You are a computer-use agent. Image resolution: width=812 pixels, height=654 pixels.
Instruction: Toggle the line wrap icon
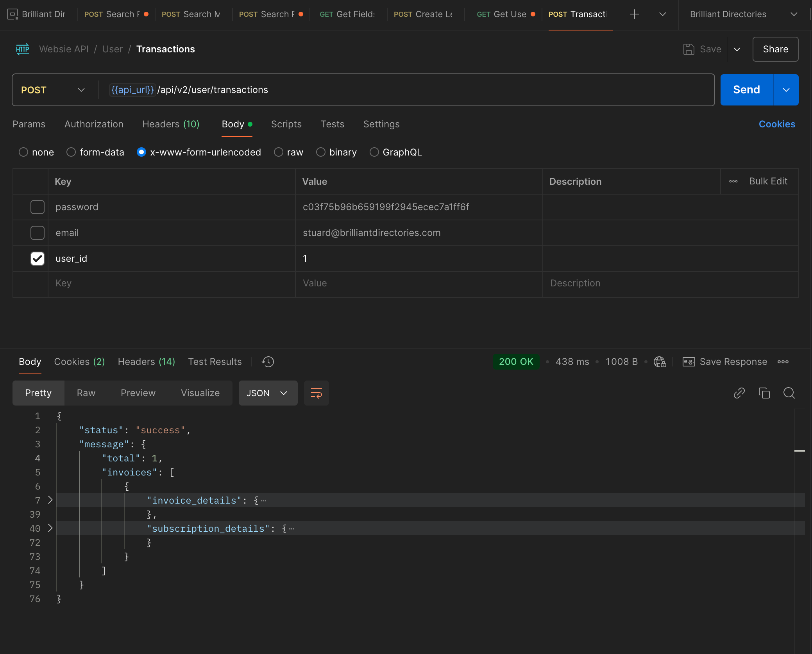(316, 393)
